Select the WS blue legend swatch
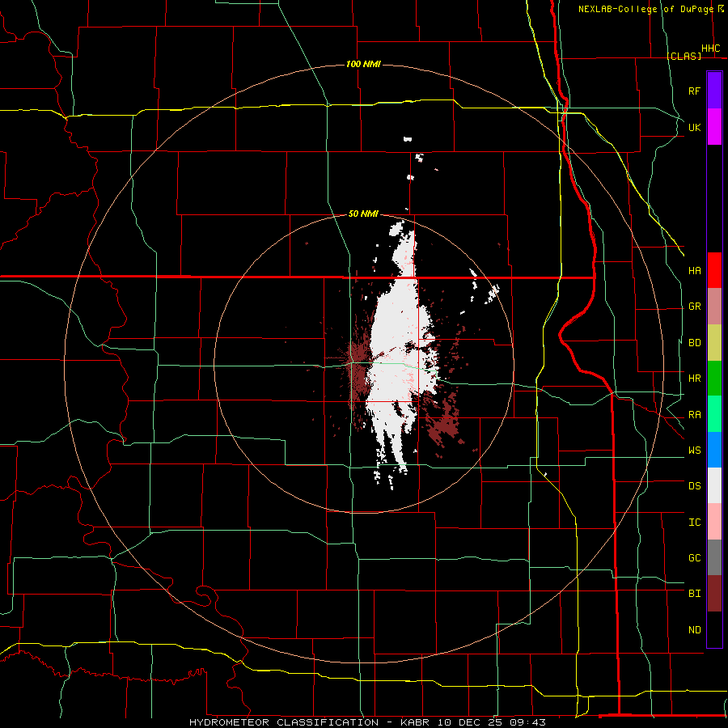The width and height of the screenshot is (728, 728). pyautogui.click(x=714, y=450)
